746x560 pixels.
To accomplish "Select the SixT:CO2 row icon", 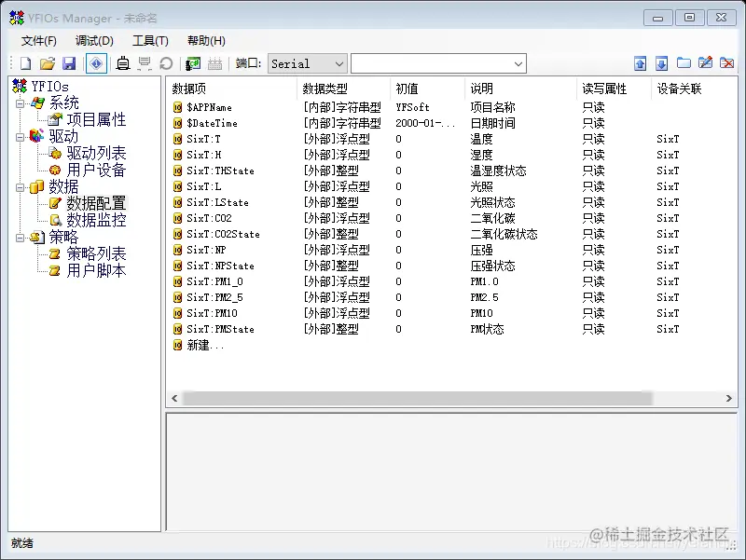I will tap(177, 218).
